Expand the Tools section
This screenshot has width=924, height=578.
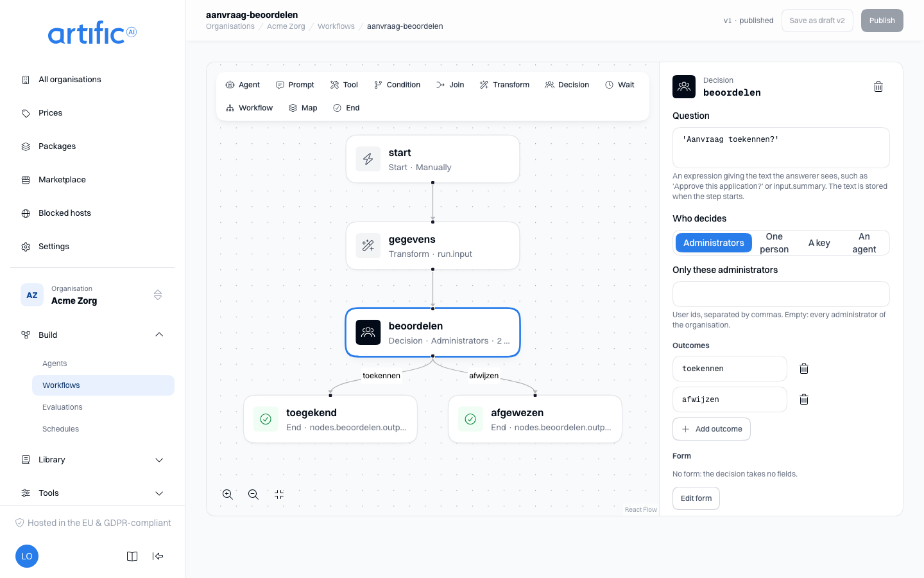(92, 493)
